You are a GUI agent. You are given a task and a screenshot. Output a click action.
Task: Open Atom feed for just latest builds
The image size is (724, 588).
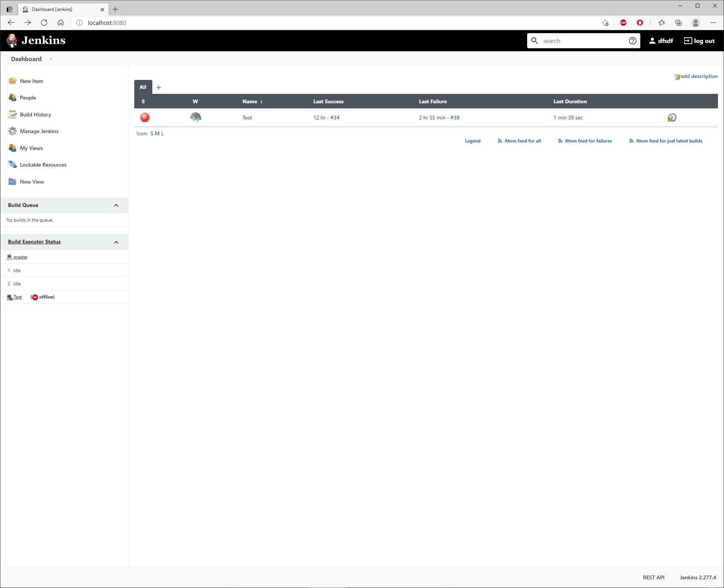point(665,141)
